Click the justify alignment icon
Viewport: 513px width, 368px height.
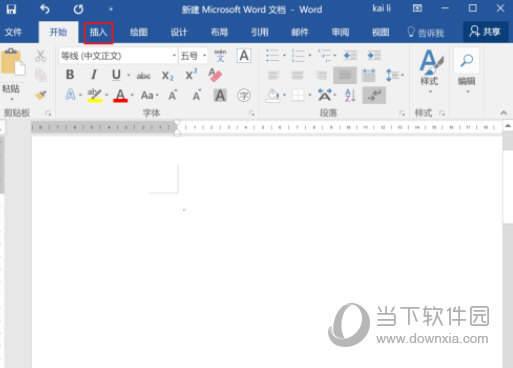tap(345, 75)
